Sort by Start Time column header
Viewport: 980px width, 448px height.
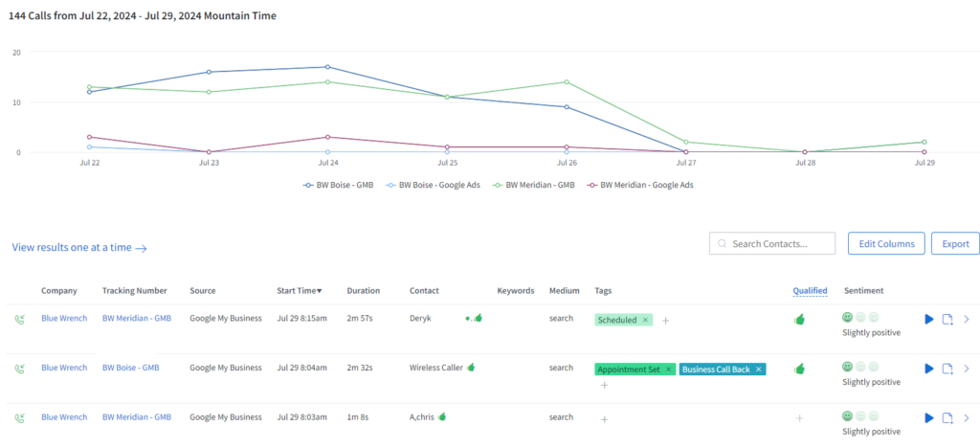coord(299,291)
